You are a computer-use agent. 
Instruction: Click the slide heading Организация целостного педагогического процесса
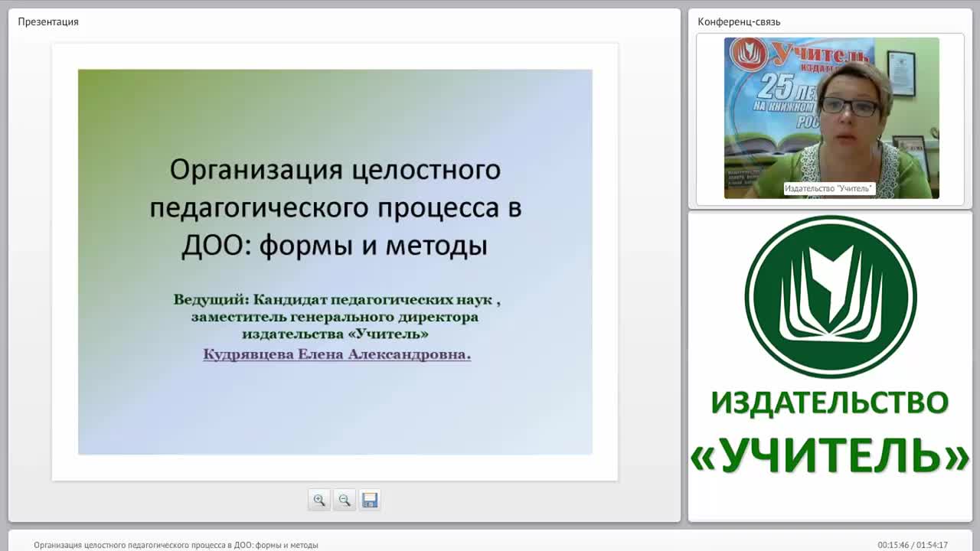[335, 207]
